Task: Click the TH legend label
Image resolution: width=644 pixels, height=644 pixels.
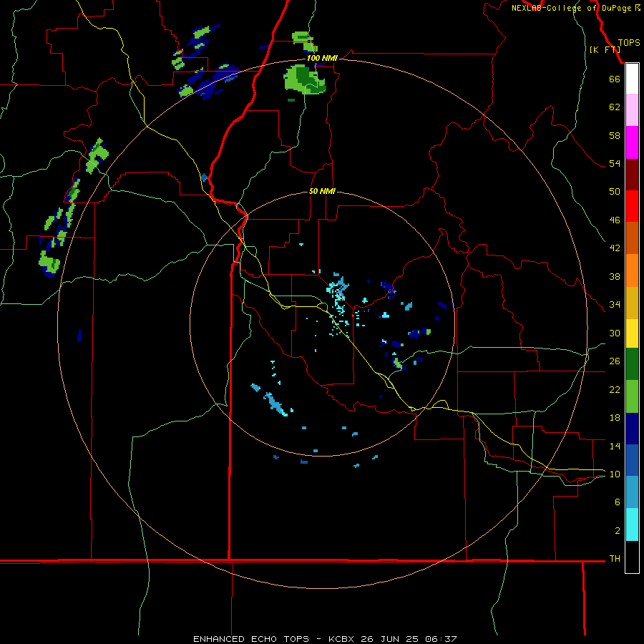Action: (x=615, y=558)
